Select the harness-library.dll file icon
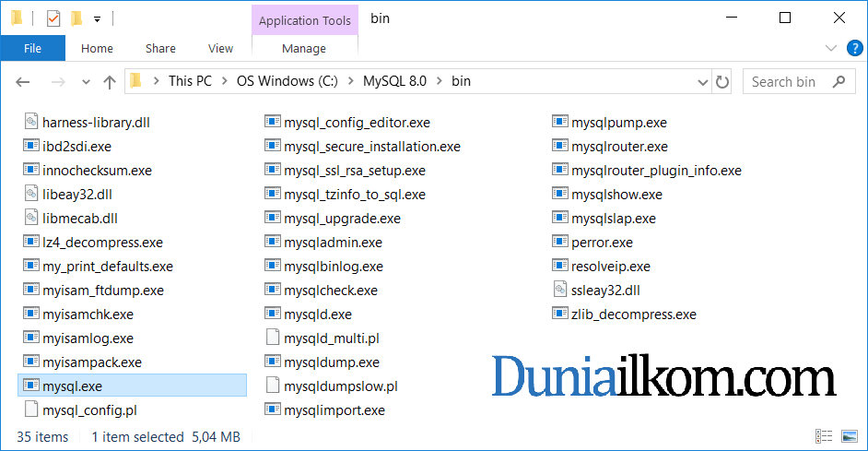The height and width of the screenshot is (451, 868). click(31, 122)
